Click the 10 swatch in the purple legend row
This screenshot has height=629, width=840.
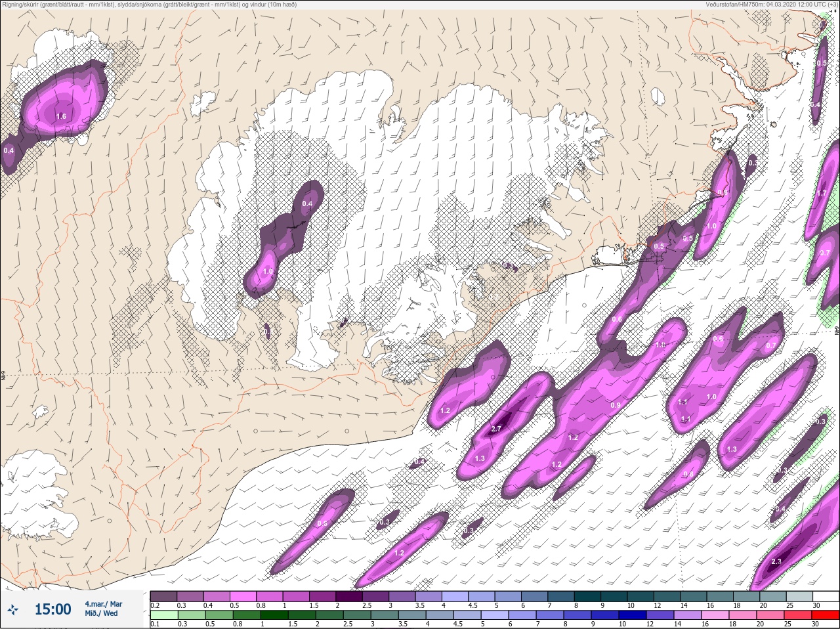tap(640, 596)
